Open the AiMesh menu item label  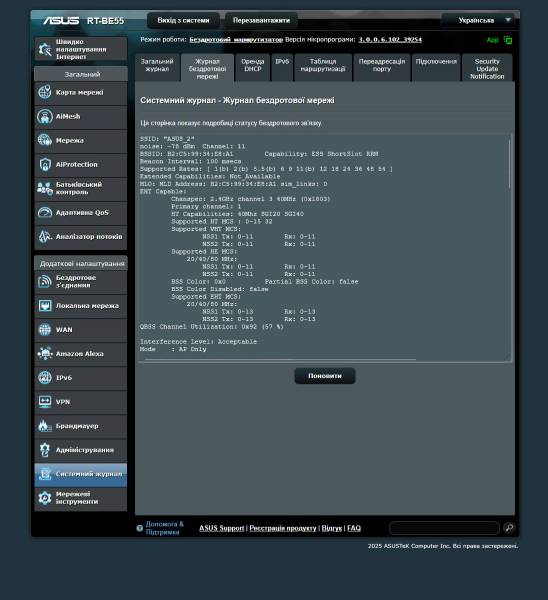68,116
